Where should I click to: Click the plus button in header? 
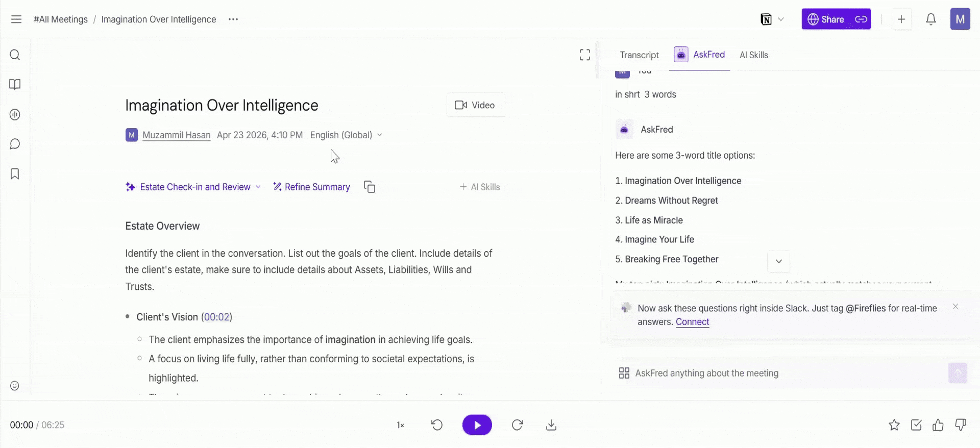point(901,19)
